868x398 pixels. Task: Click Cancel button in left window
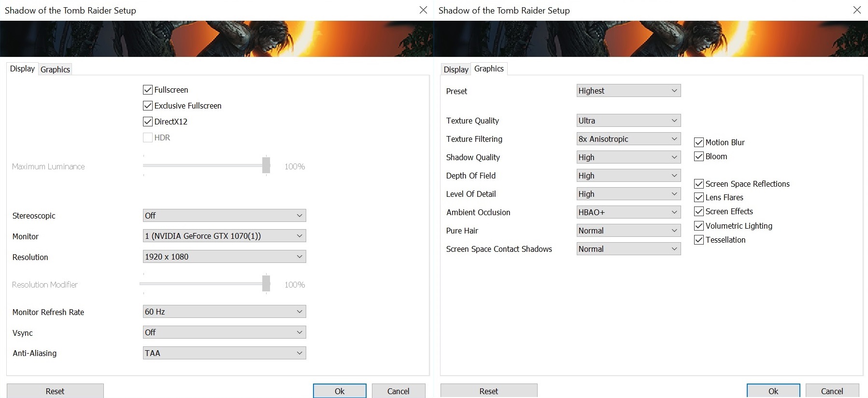point(398,391)
